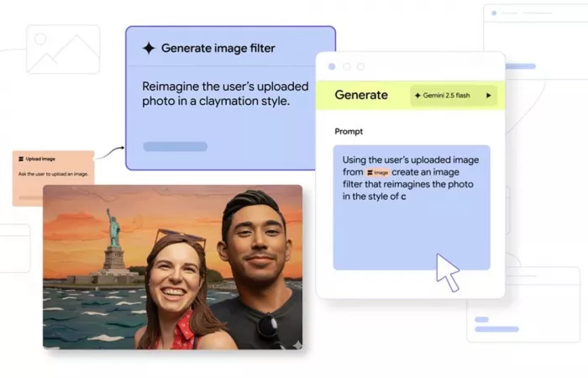The image size is (588, 378).
Task: Click the sparkle icon in the Gemini model chip
Action: [417, 96]
